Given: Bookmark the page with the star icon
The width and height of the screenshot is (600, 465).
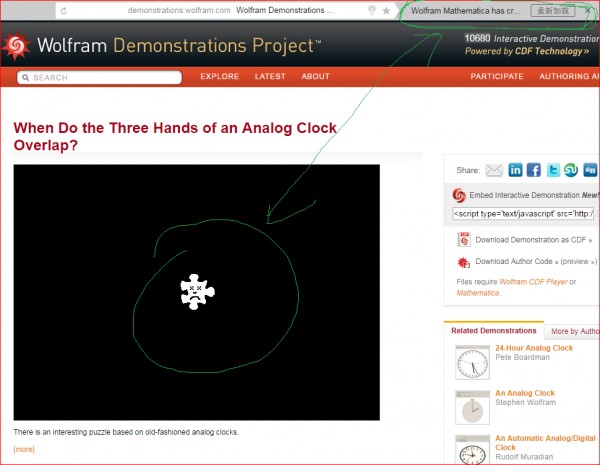Looking at the screenshot, I should click(x=386, y=11).
